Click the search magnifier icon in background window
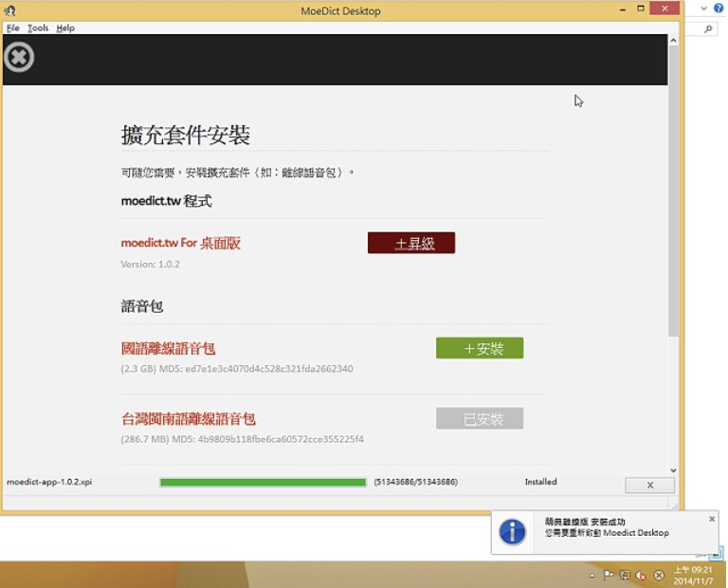 [x=708, y=28]
